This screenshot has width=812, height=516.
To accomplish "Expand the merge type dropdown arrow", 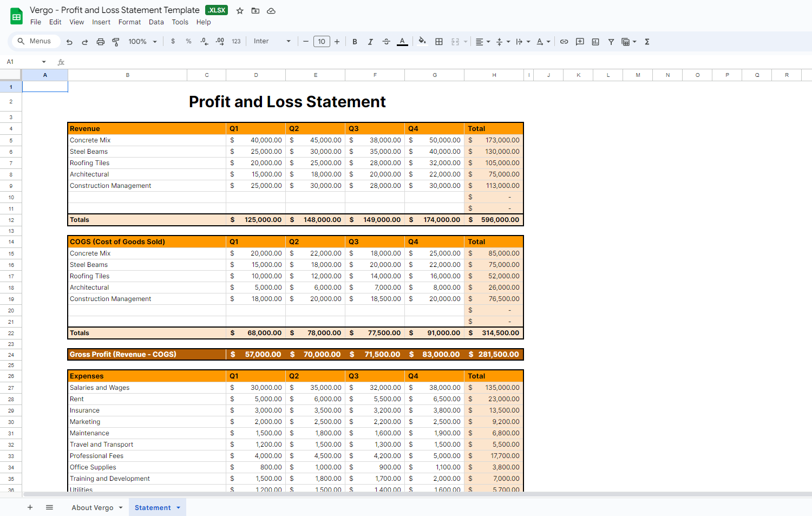I will pyautogui.click(x=466, y=42).
